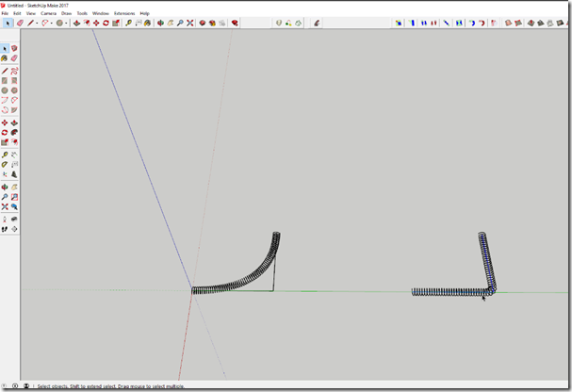
Task: Click Zoom Extents in the top toolbar
Action: coord(190,23)
